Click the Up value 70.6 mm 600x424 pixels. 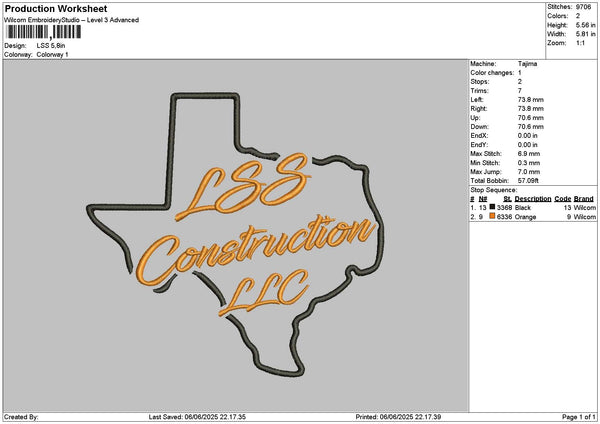[x=530, y=118]
